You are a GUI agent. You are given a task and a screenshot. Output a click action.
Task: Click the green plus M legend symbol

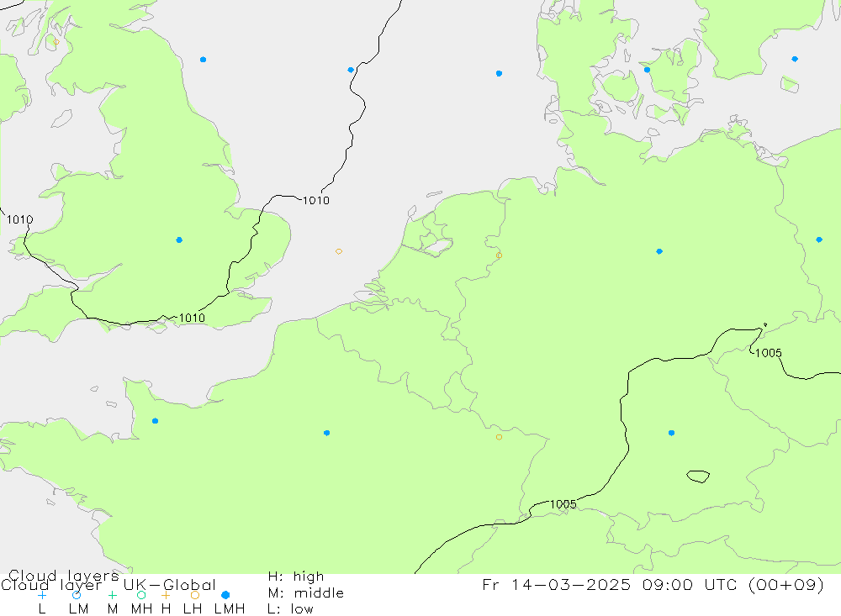(x=112, y=595)
